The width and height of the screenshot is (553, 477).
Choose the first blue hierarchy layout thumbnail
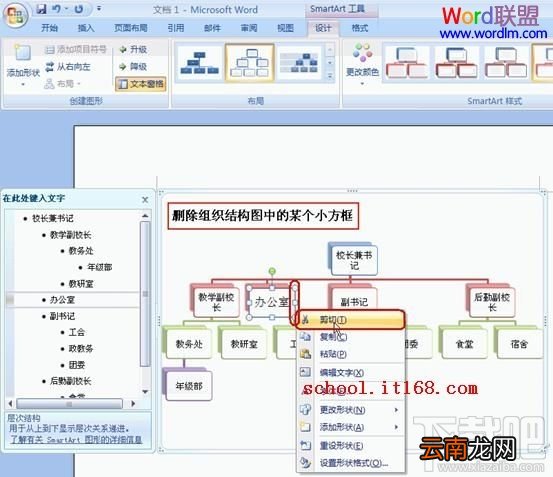click(x=200, y=63)
